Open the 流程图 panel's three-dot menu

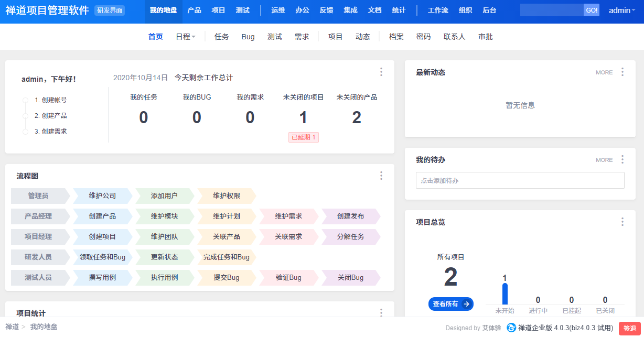[381, 176]
